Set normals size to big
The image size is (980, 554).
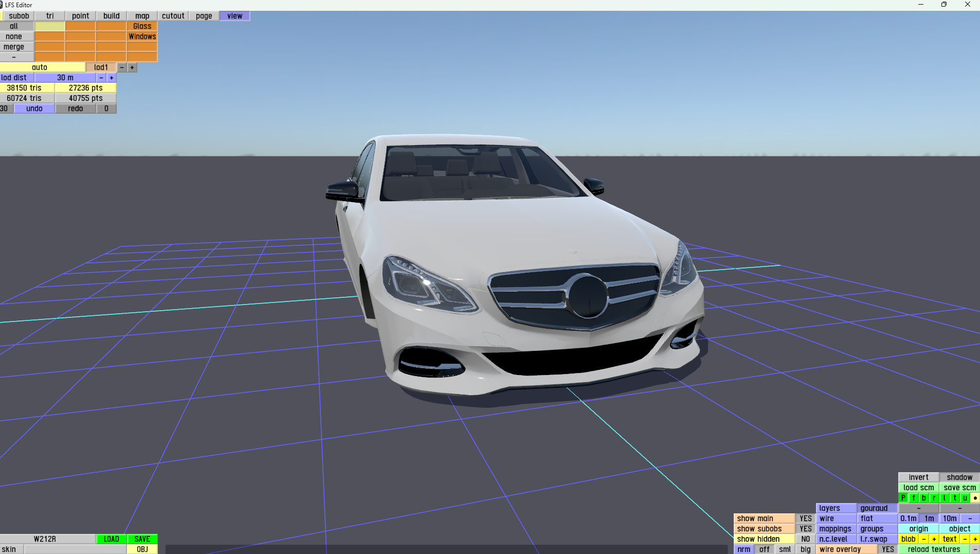[806, 549]
